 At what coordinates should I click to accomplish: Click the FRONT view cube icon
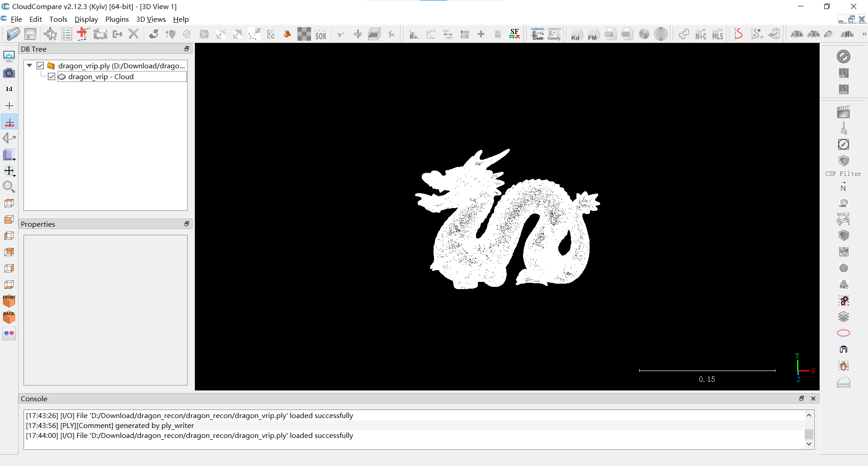[9, 300]
